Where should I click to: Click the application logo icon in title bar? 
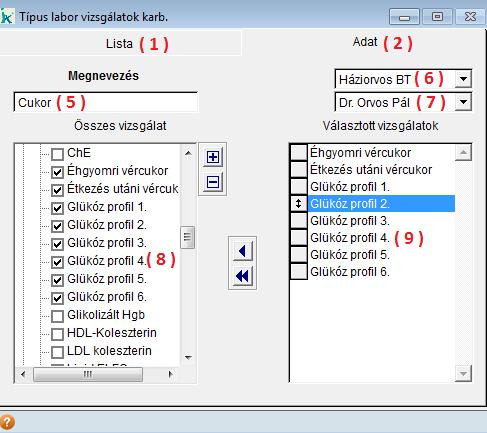click(7, 17)
